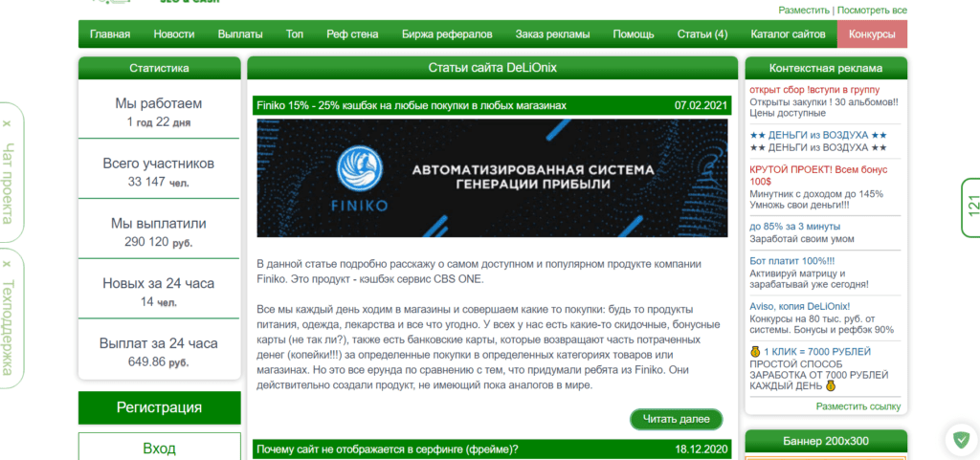This screenshot has height=460, width=980.
Task: Close the Техподдержка side tab with x
Action: (7, 263)
